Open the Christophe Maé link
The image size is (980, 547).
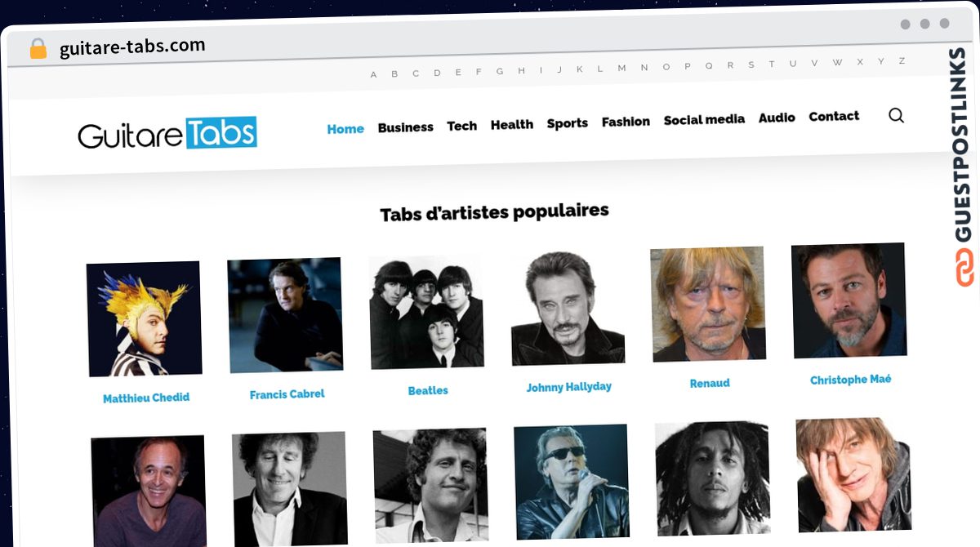click(x=850, y=380)
